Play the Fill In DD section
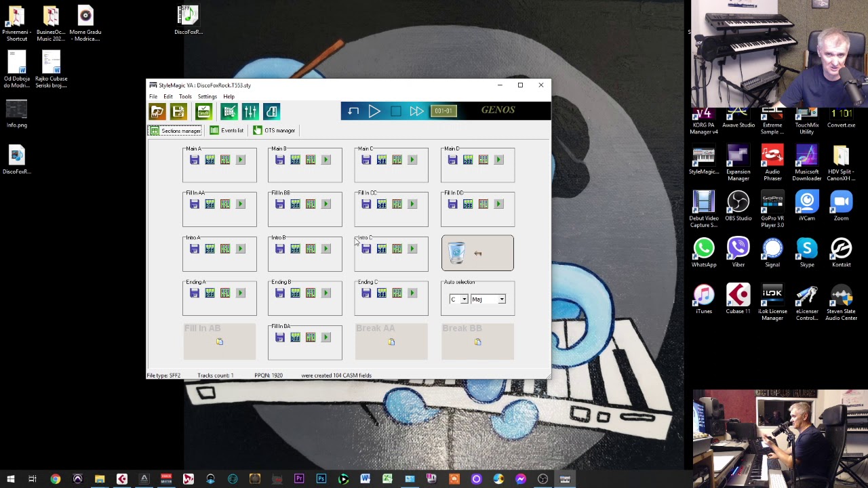Viewport: 868px width, 488px height. pyautogui.click(x=498, y=204)
